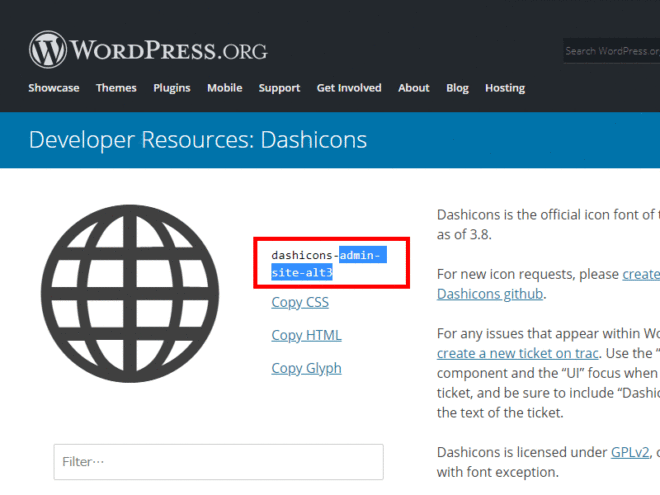Open the Hosting menu item
Viewport: 660px width, 495px height.
505,88
